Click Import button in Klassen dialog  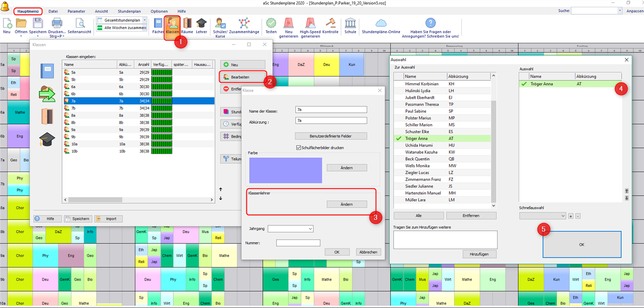coord(108,219)
